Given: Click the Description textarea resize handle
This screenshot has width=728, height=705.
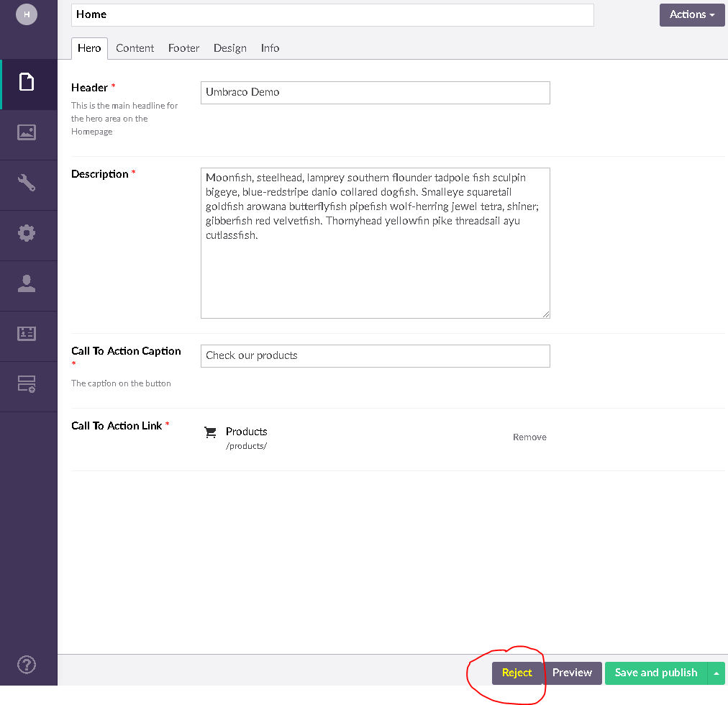Looking at the screenshot, I should click(x=546, y=314).
